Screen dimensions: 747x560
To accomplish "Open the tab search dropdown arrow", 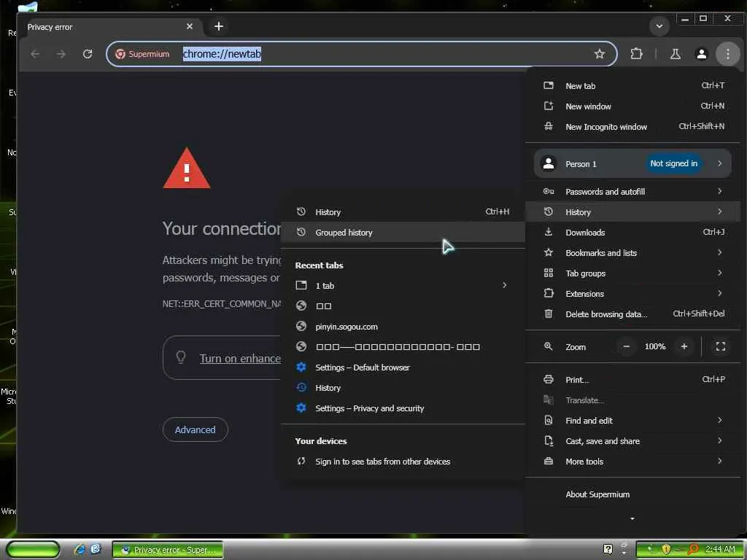I will (x=659, y=26).
